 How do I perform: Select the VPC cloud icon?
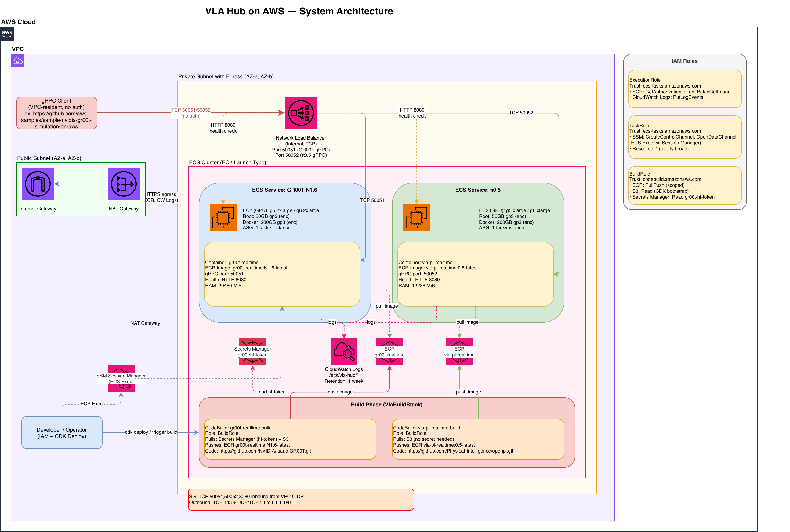click(x=18, y=61)
